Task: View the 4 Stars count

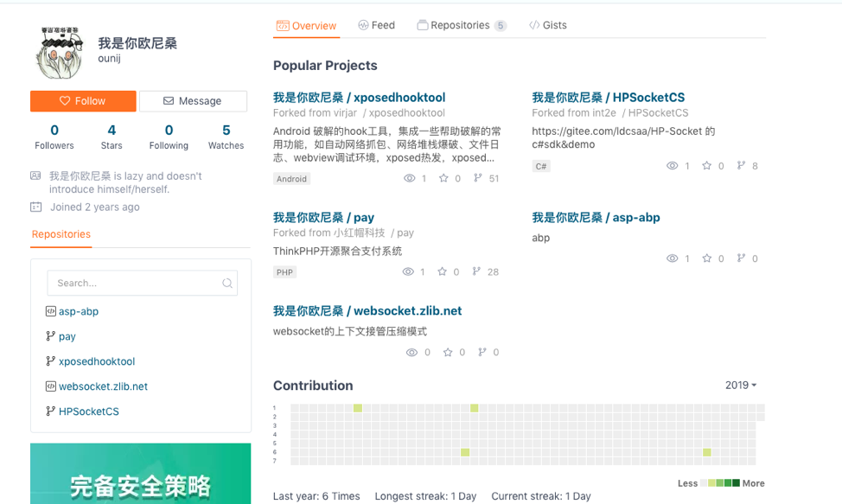Action: click(x=112, y=137)
